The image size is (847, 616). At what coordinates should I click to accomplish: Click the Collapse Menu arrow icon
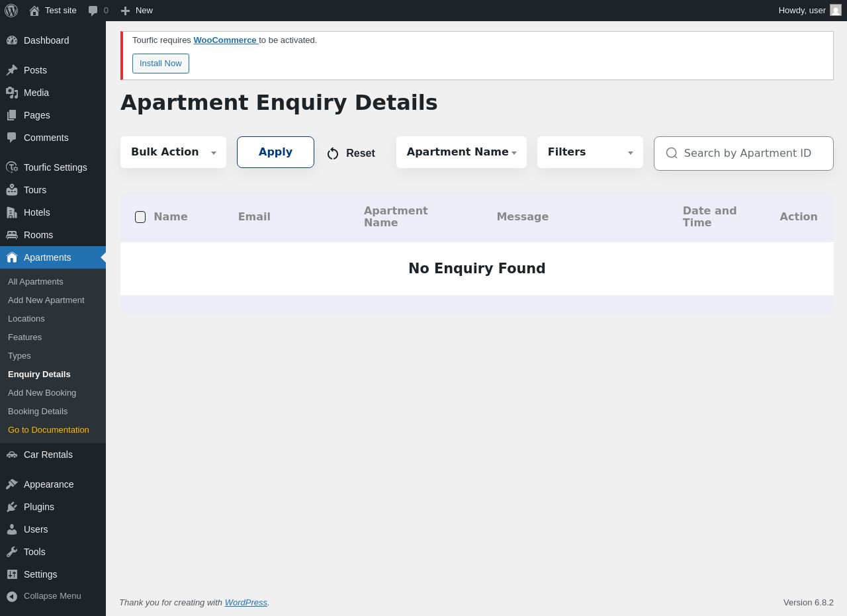[12, 596]
